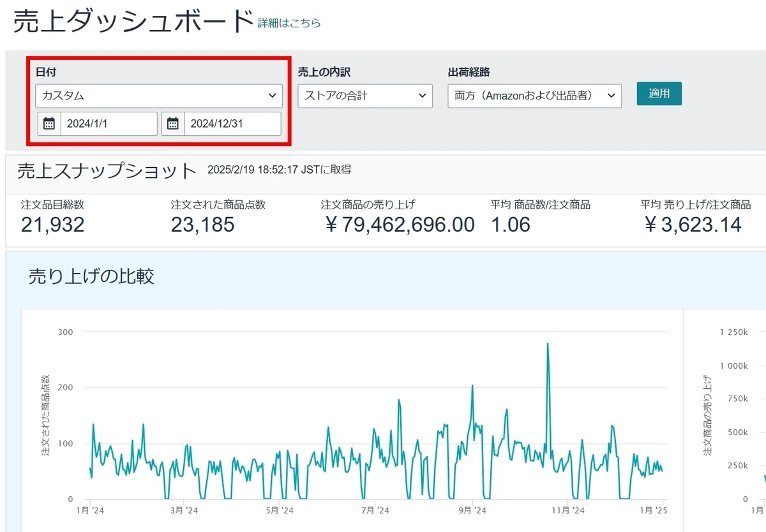766x532 pixels.
Task: Click the 売上スナップショット heading
Action: pos(107,171)
